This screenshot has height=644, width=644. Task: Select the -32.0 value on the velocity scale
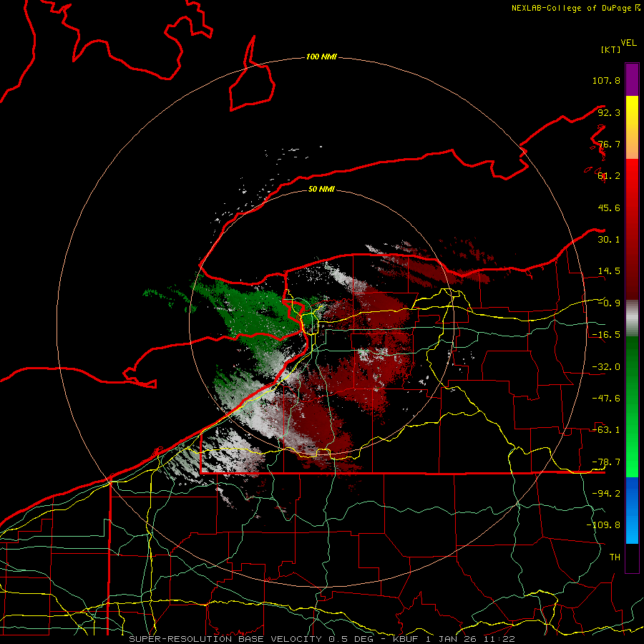606,367
